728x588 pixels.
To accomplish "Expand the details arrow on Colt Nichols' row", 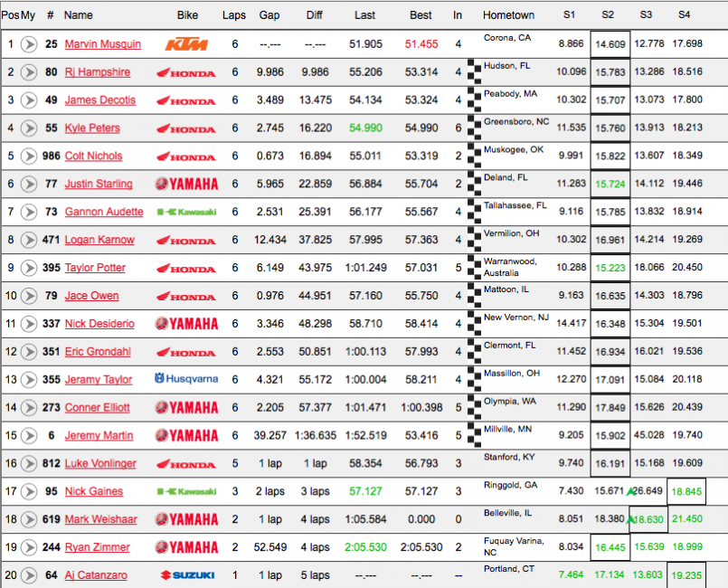I will click(x=30, y=156).
